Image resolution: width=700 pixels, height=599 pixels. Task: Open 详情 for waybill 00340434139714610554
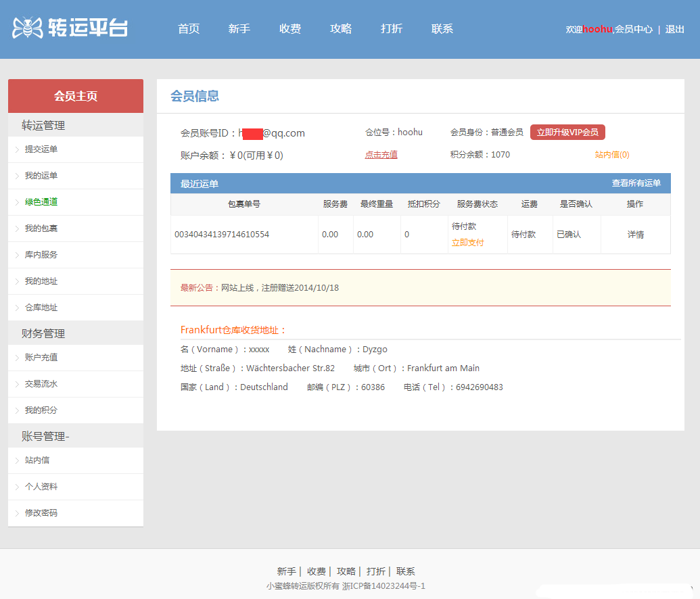635,235
